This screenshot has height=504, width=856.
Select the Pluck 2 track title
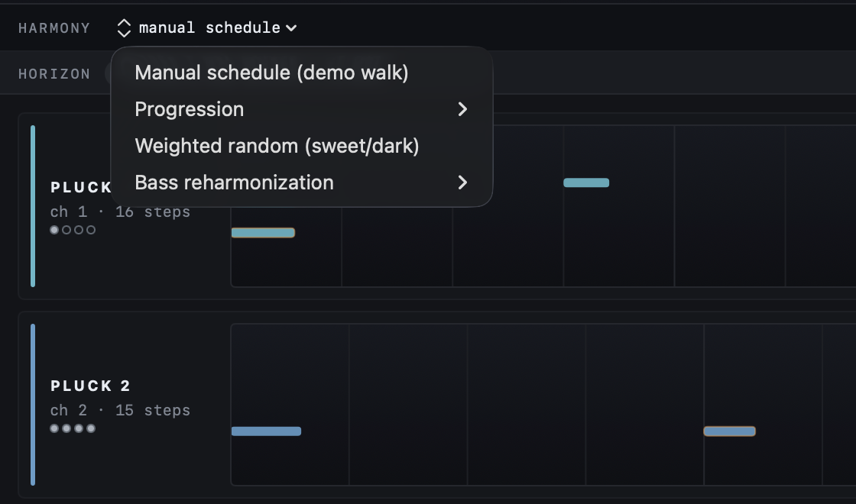point(90,386)
